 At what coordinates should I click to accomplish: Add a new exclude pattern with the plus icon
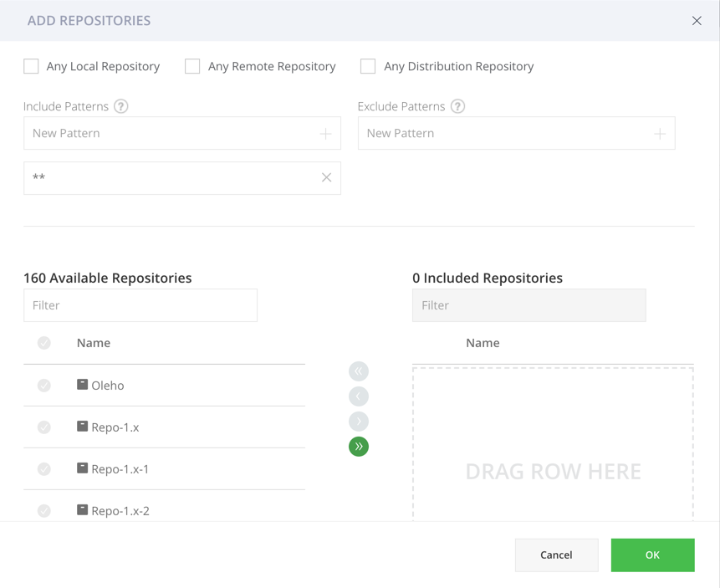point(661,133)
